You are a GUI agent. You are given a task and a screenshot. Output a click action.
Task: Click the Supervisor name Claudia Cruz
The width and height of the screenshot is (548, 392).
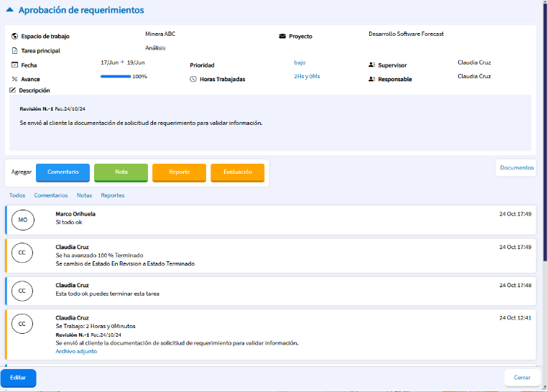tap(474, 62)
